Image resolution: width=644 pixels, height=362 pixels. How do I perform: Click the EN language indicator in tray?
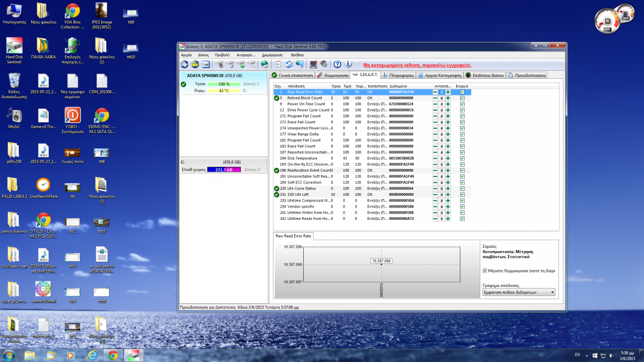[x=577, y=355]
